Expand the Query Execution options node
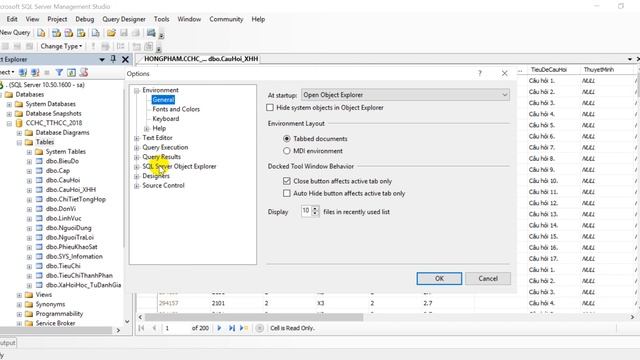This screenshot has height=360, width=640. [137, 147]
